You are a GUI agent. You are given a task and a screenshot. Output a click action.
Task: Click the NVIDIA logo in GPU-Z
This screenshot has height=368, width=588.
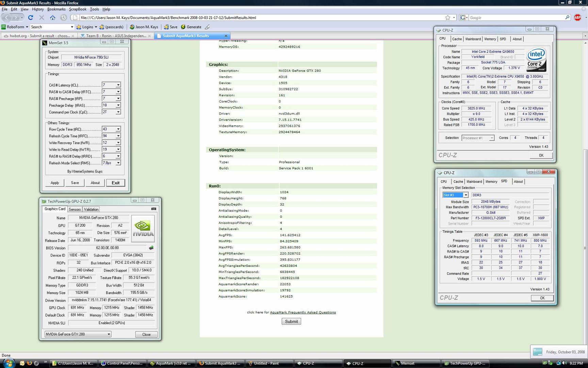tap(143, 228)
